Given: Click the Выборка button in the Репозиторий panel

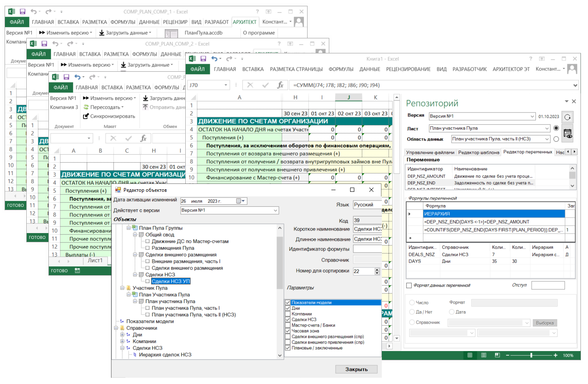Looking at the screenshot, I should pos(545,323).
